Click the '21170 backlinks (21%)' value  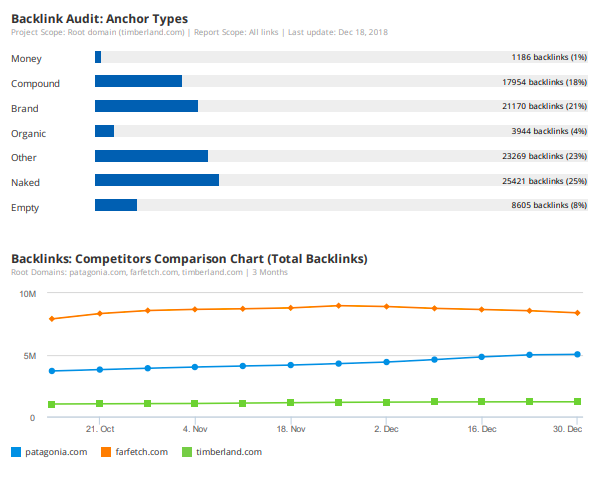(x=545, y=106)
